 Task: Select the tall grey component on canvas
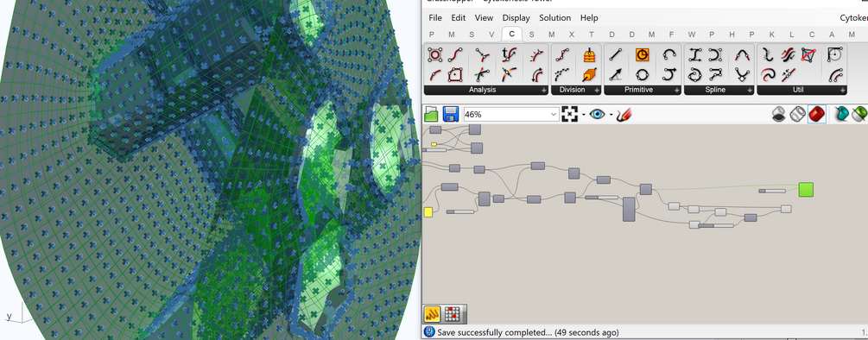(629, 209)
